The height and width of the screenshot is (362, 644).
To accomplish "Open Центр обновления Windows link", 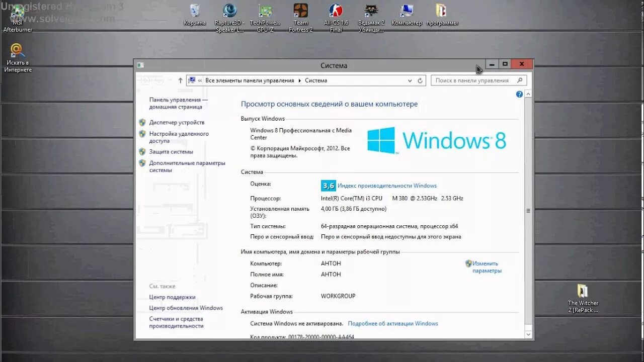I will 186,308.
